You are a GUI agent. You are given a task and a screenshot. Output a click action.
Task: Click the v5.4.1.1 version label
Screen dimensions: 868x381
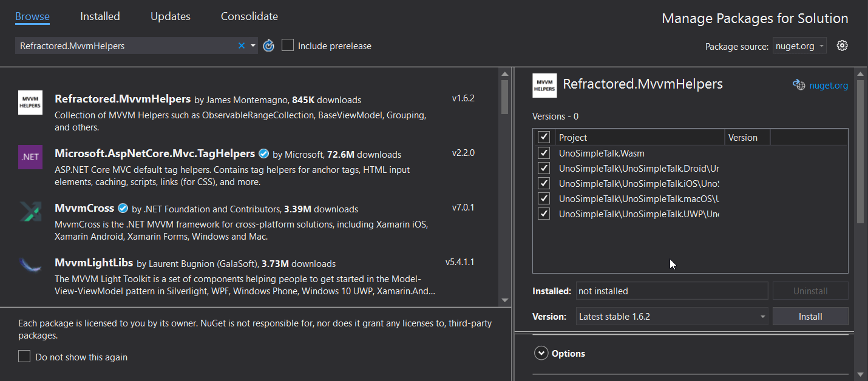[459, 262]
